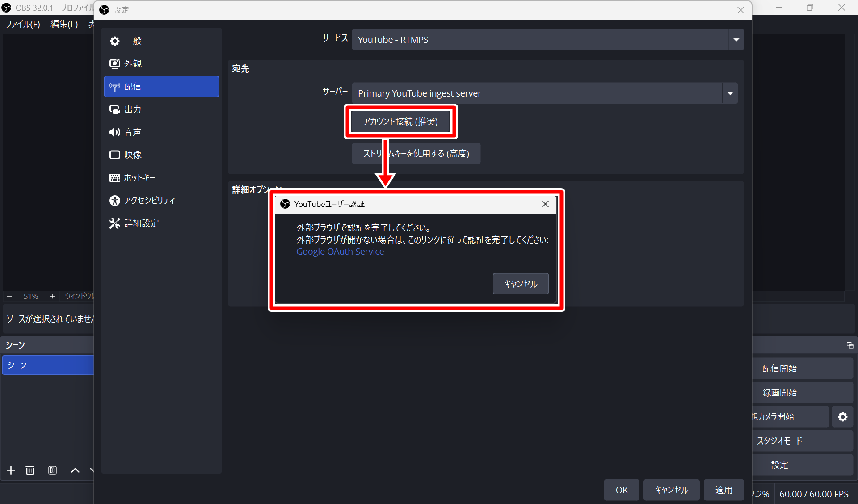Click the Google OAuth Service link
Image resolution: width=858 pixels, height=504 pixels.
[340, 252]
